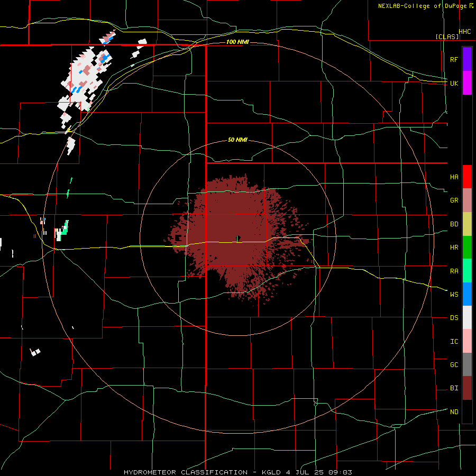Click the RF purple legend color swatch
The height and width of the screenshot is (476, 476).
[467, 59]
